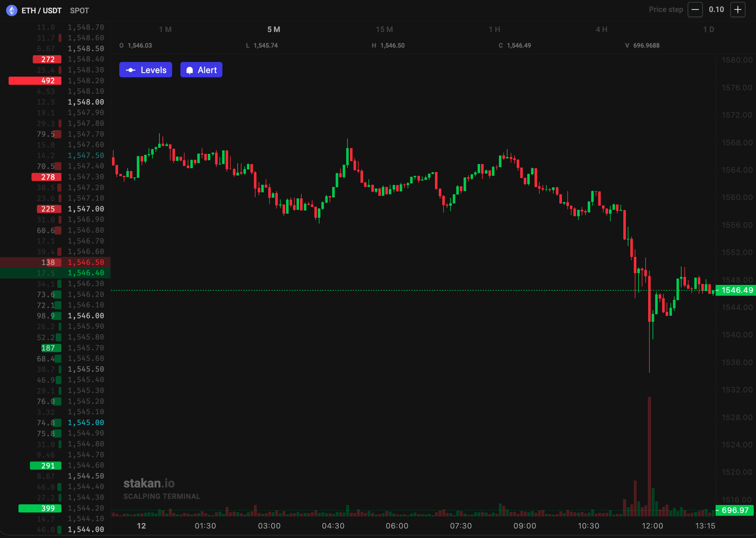Switch chart to 5 M timeframe
Screen dimensions: 756x538
[274, 29]
